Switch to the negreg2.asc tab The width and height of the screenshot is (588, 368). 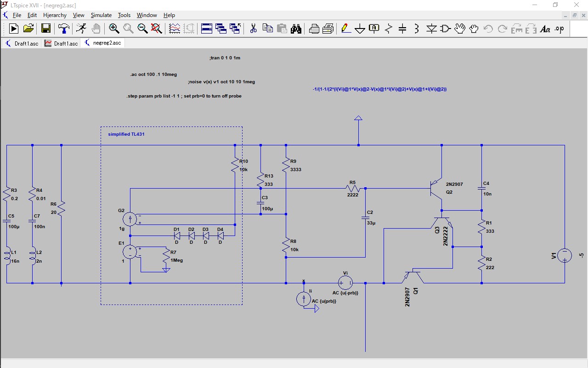pos(102,43)
